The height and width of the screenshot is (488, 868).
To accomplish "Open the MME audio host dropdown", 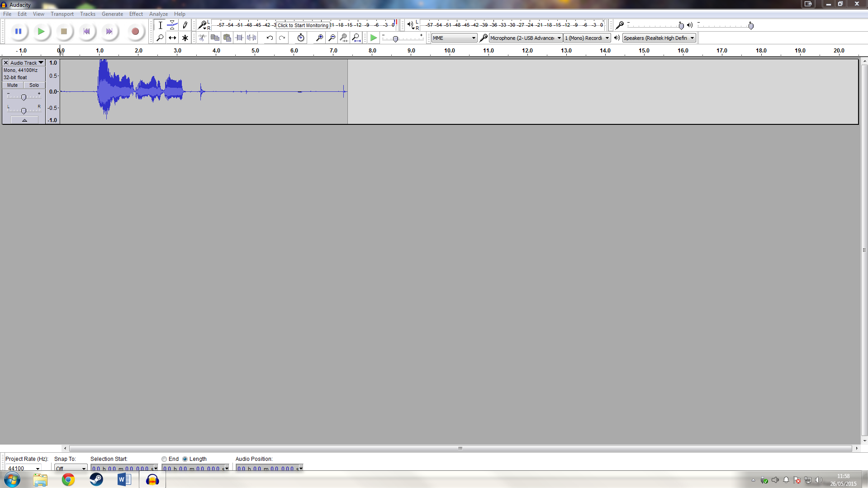I will pyautogui.click(x=454, y=38).
